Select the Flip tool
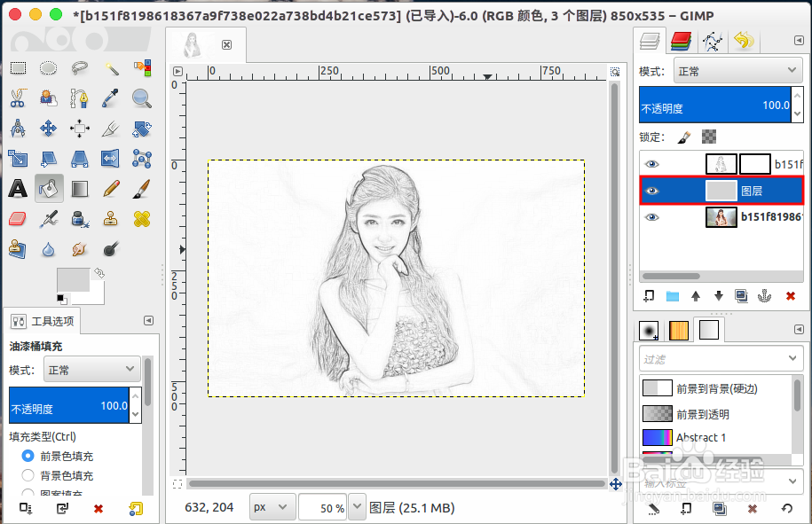Screen dimensions: 812x524 (x=111, y=159)
